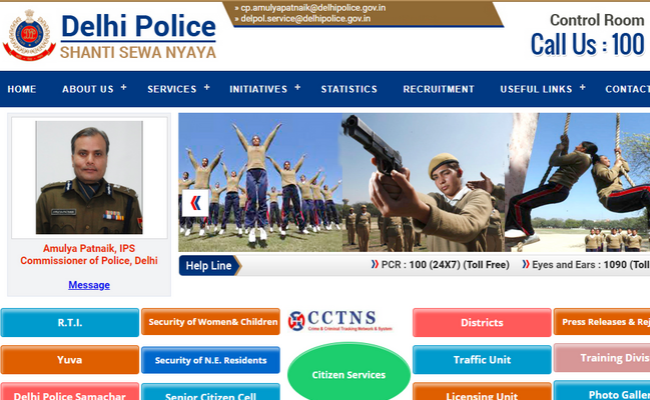Open the Statistics menu item
Screen dimensions: 650x400
pos(349,89)
